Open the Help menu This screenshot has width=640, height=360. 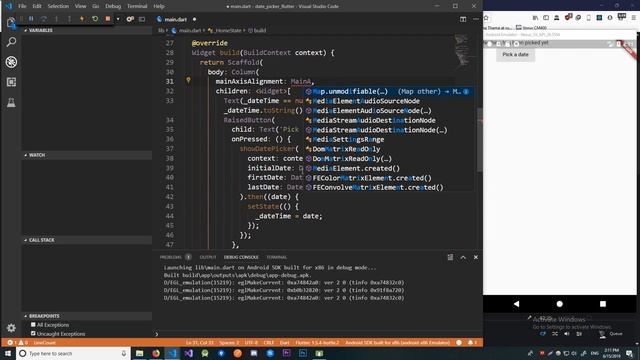point(159,6)
